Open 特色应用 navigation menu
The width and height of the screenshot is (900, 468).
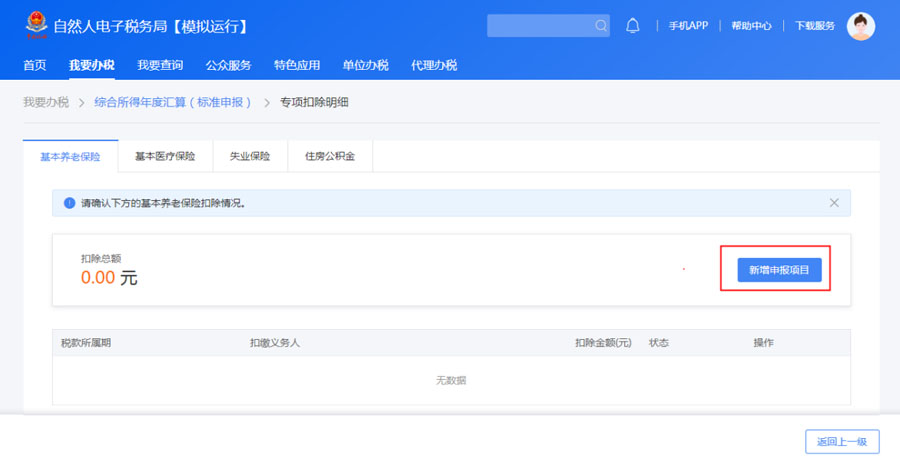(x=297, y=65)
